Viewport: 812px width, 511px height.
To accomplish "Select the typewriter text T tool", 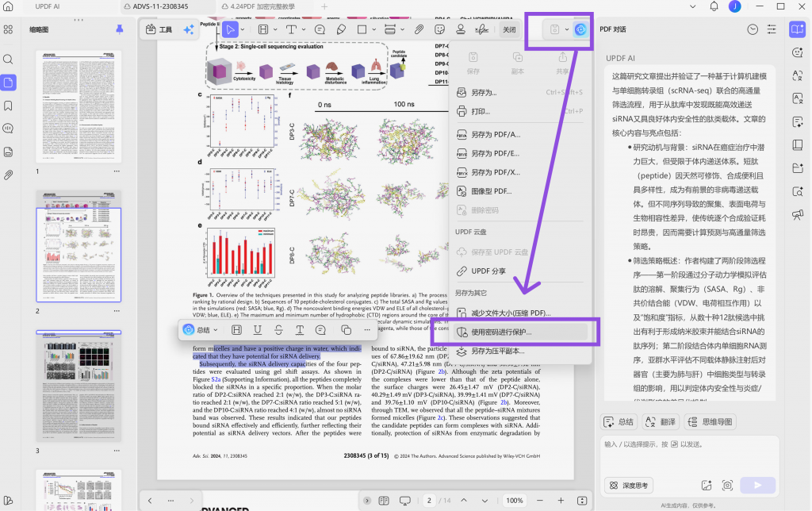I will click(x=292, y=29).
